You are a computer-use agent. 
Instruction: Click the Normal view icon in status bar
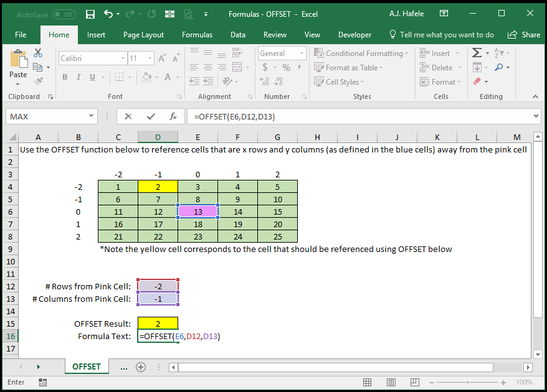pyautogui.click(x=368, y=382)
